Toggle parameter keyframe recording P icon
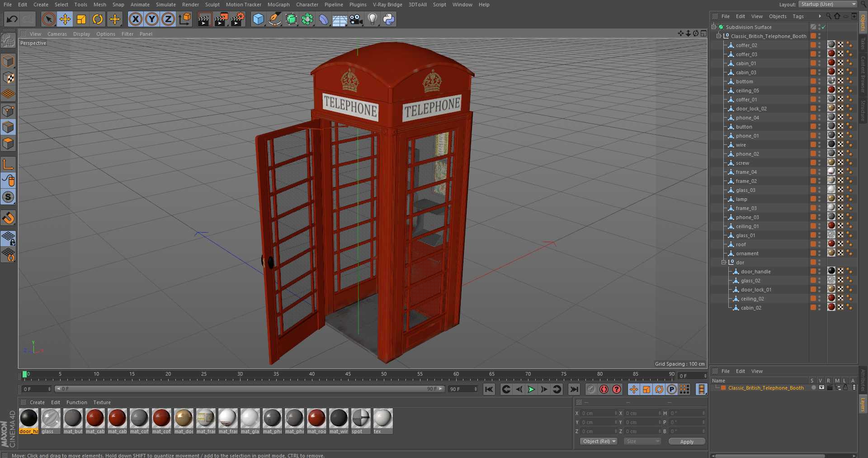Image resolution: width=868 pixels, height=458 pixels. point(672,389)
